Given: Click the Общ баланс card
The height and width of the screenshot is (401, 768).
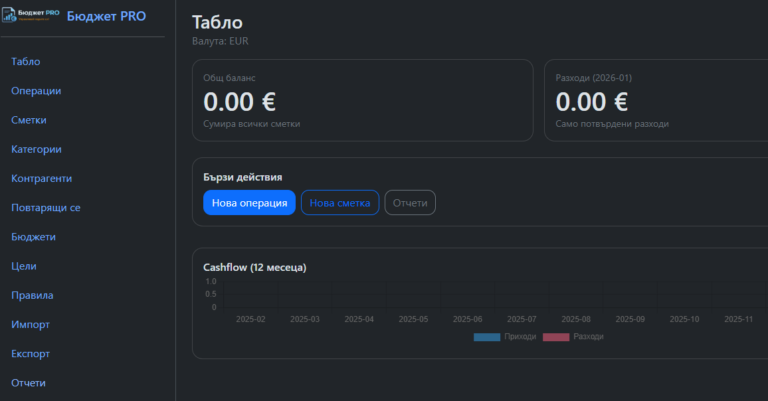Looking at the screenshot, I should coord(362,100).
